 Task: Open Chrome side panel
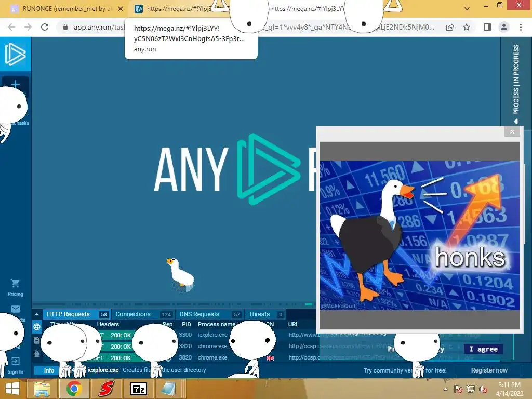click(487, 27)
